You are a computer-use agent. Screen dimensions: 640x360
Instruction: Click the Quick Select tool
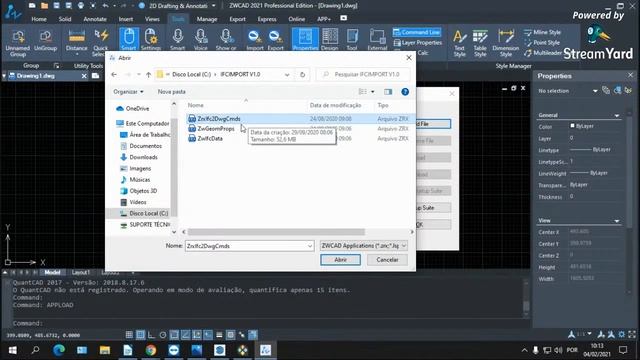(x=100, y=42)
